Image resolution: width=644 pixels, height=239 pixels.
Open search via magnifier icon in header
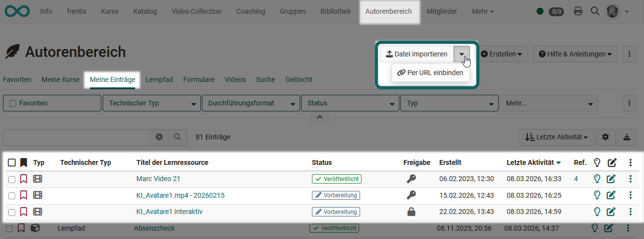[x=595, y=11]
